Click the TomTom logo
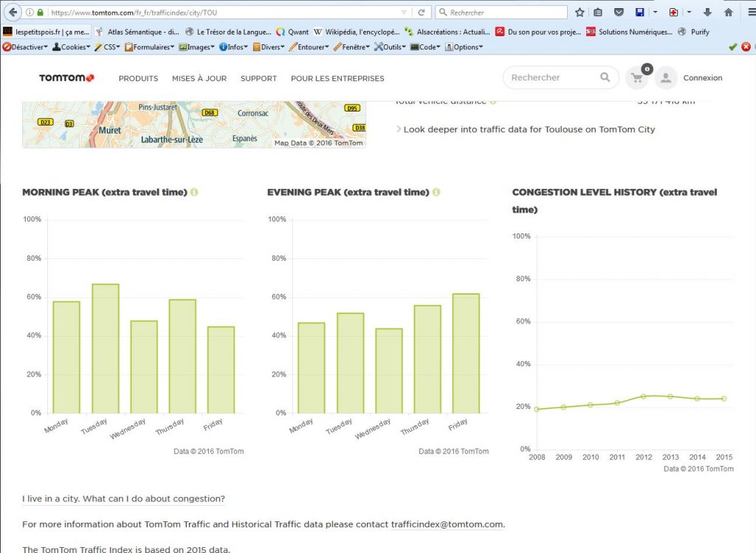Image resolution: width=756 pixels, height=553 pixels. [66, 78]
